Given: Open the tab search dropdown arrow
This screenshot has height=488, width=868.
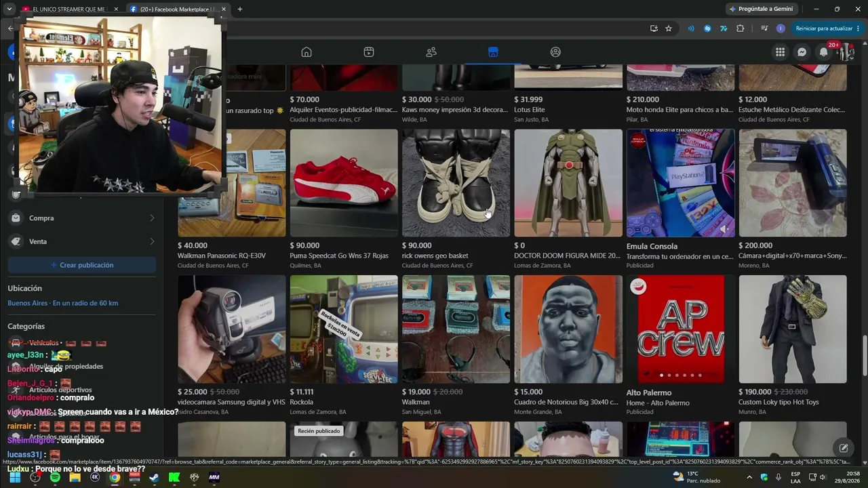Looking at the screenshot, I should [x=9, y=9].
